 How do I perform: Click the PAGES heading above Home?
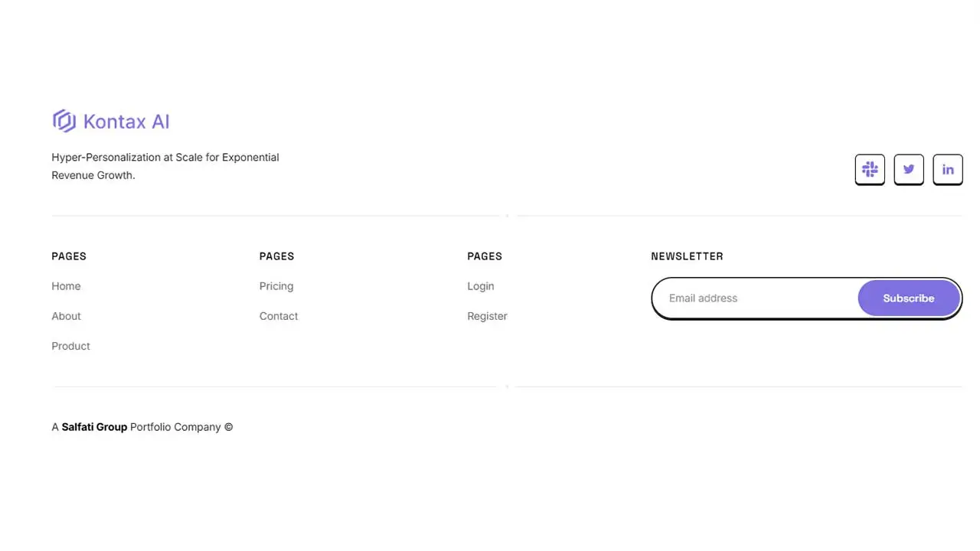click(x=69, y=256)
